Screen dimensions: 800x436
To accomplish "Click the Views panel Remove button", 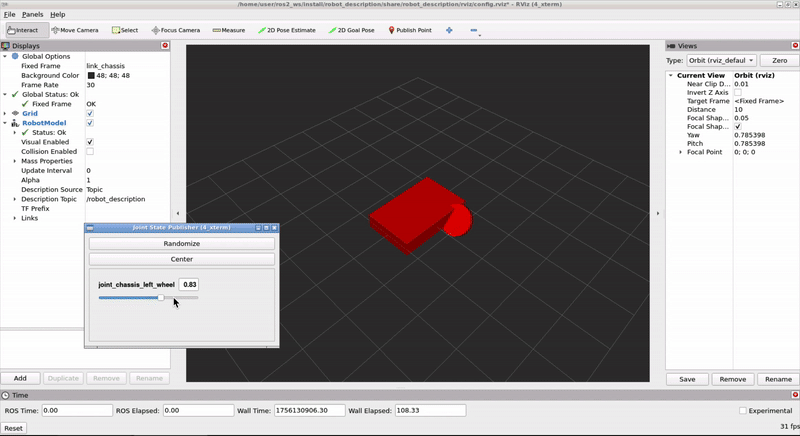I will [x=733, y=379].
